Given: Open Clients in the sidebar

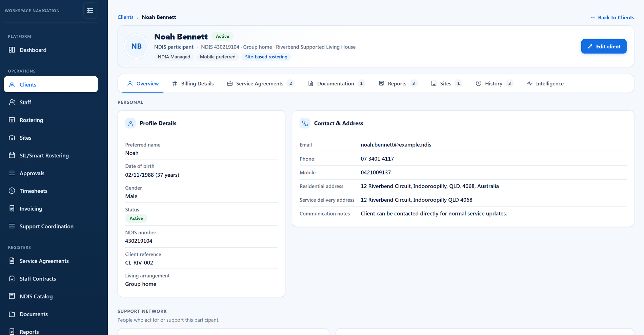Looking at the screenshot, I should coord(51,84).
